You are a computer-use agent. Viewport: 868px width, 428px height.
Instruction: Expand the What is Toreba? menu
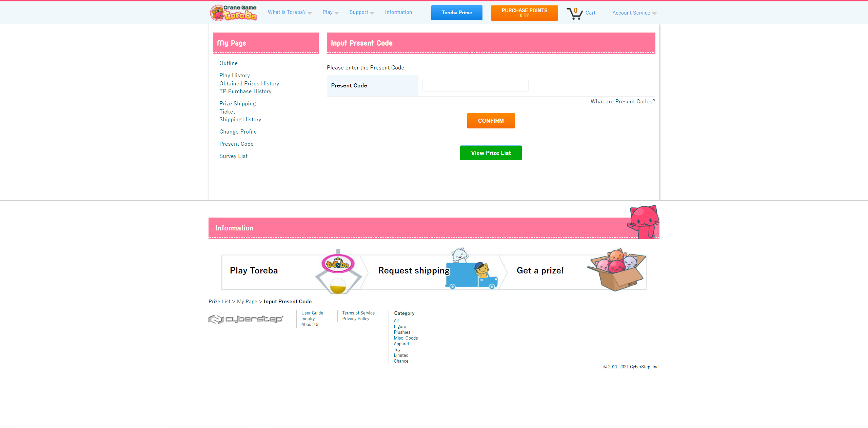[x=290, y=12]
